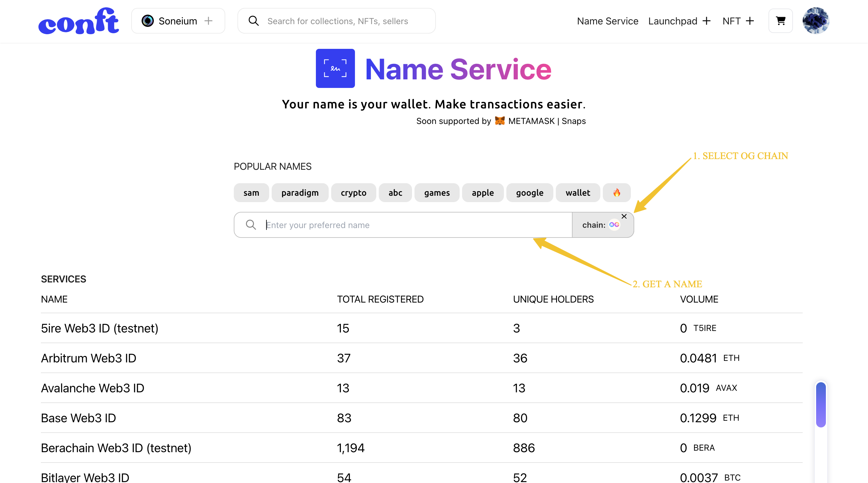Image resolution: width=868 pixels, height=483 pixels.
Task: Click Berachain unique holders 886
Action: pos(524,448)
